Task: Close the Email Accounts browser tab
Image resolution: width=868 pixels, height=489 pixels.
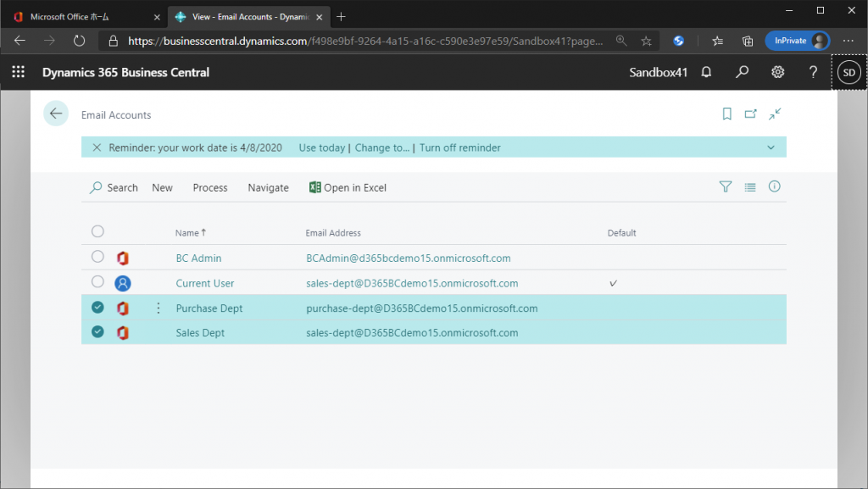Action: click(x=320, y=17)
